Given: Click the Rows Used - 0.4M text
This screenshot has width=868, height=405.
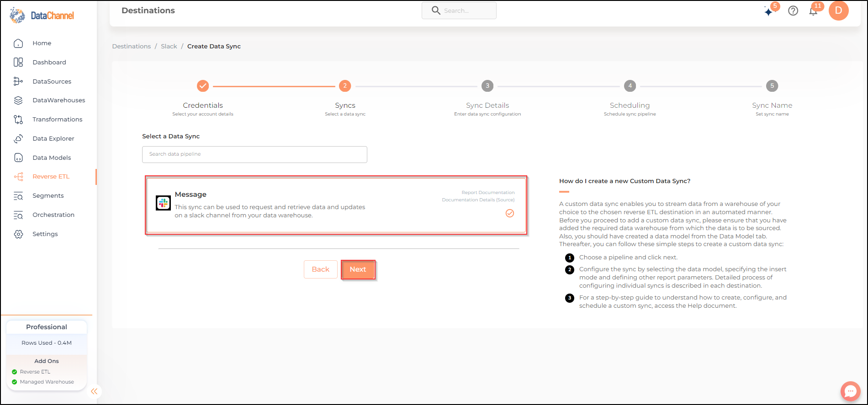Looking at the screenshot, I should coord(47,343).
